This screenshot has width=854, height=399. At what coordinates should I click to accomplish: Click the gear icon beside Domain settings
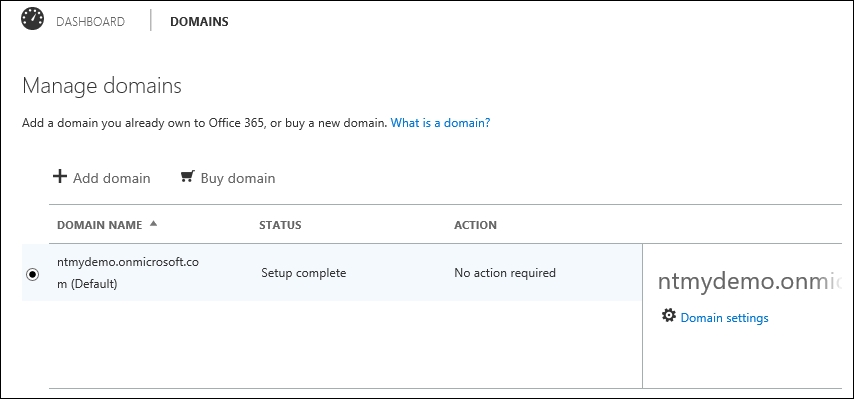point(668,316)
